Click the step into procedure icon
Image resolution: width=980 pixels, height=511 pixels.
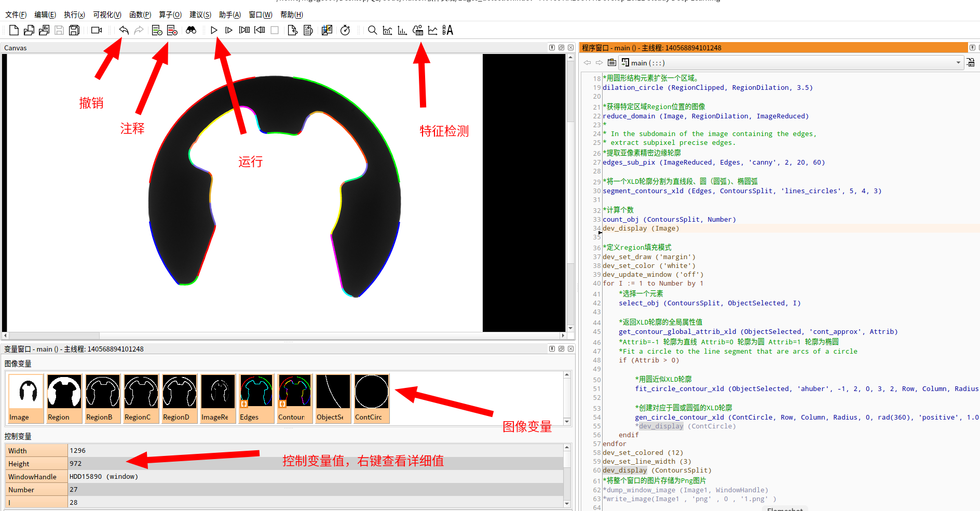244,30
